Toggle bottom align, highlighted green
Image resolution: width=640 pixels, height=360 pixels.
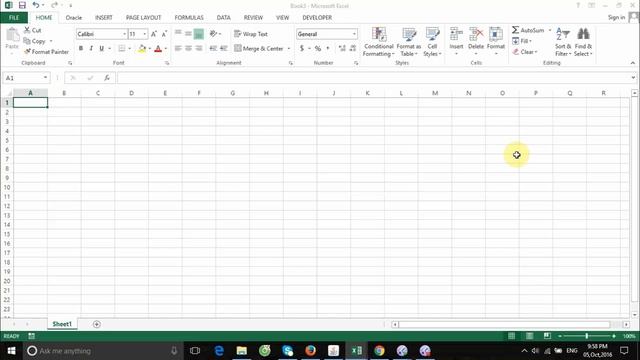[199, 34]
